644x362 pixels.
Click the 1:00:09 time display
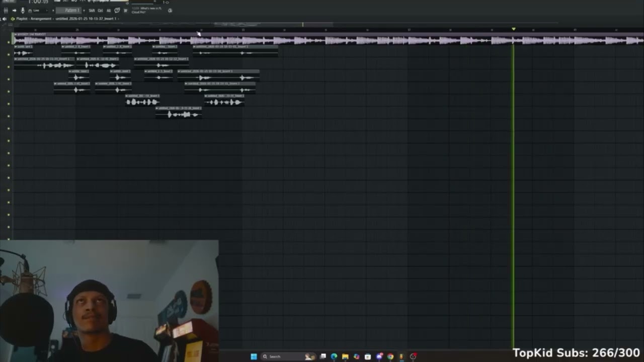click(x=38, y=2)
